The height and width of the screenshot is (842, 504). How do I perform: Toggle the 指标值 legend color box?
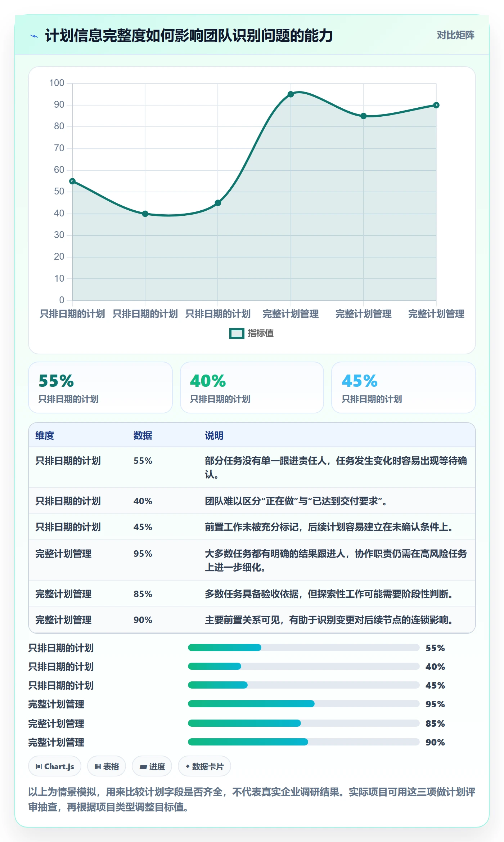[237, 333]
